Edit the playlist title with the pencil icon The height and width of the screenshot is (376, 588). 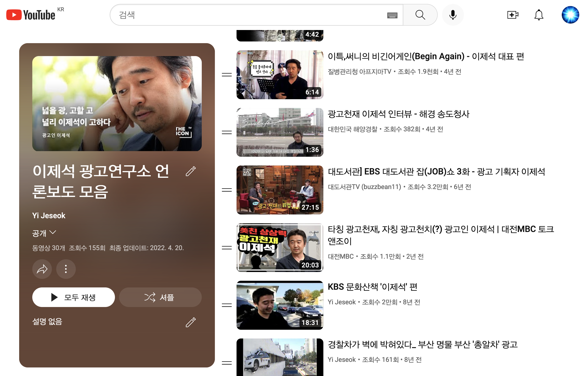pos(191,171)
